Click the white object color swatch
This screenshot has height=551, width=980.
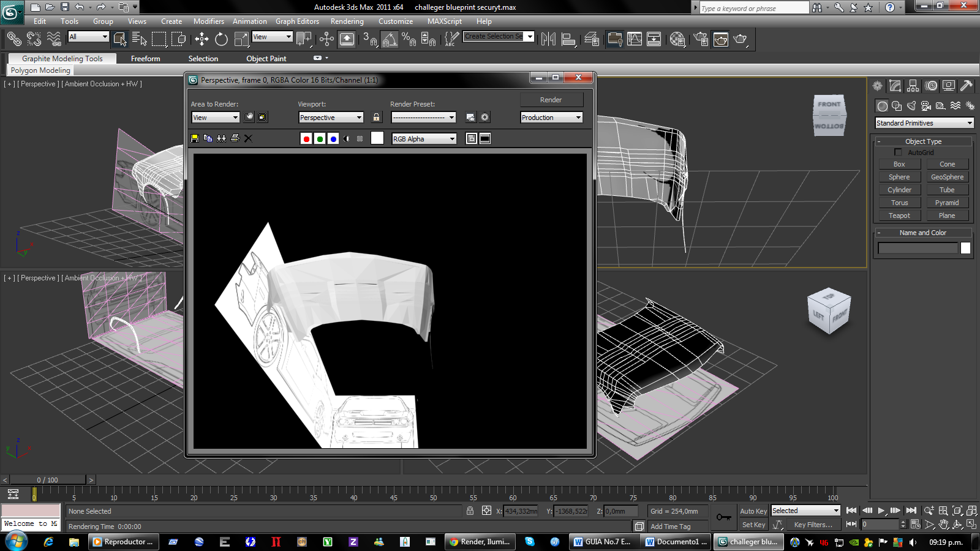coord(965,248)
